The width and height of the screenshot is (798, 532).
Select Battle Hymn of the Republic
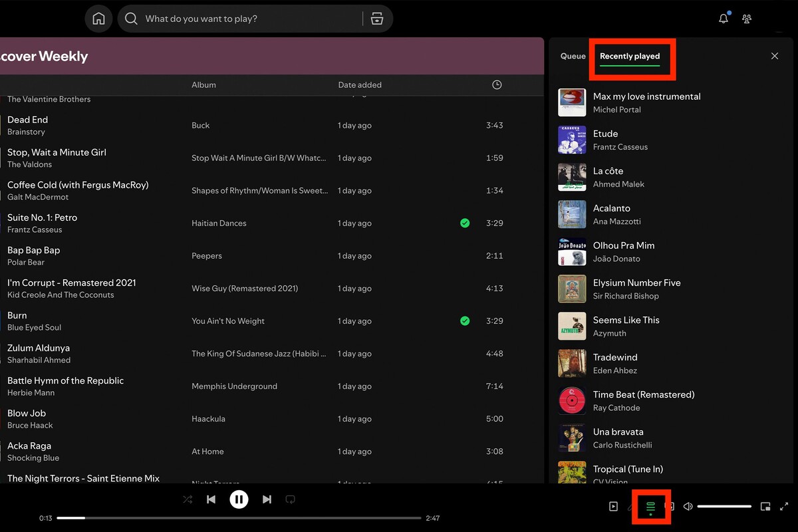[x=65, y=380]
